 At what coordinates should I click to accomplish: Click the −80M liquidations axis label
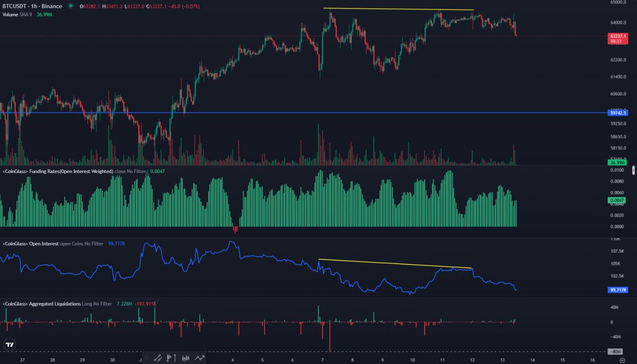tap(615, 352)
